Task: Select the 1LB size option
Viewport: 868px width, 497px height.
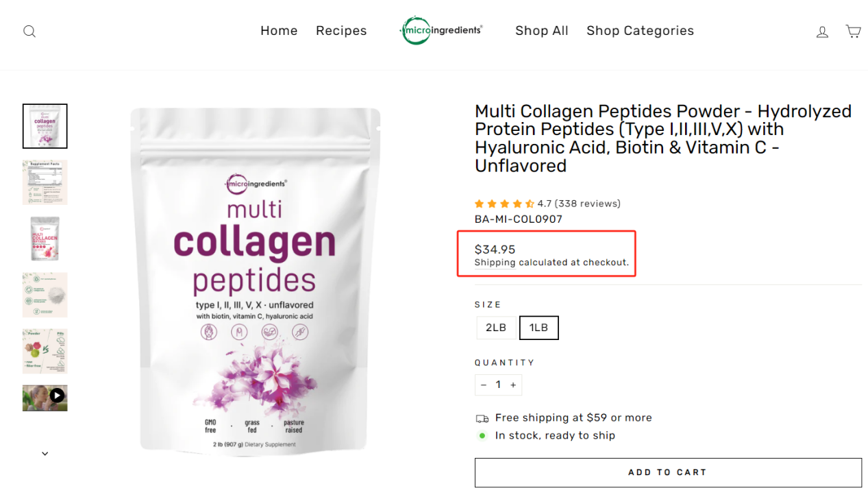Action: (539, 328)
